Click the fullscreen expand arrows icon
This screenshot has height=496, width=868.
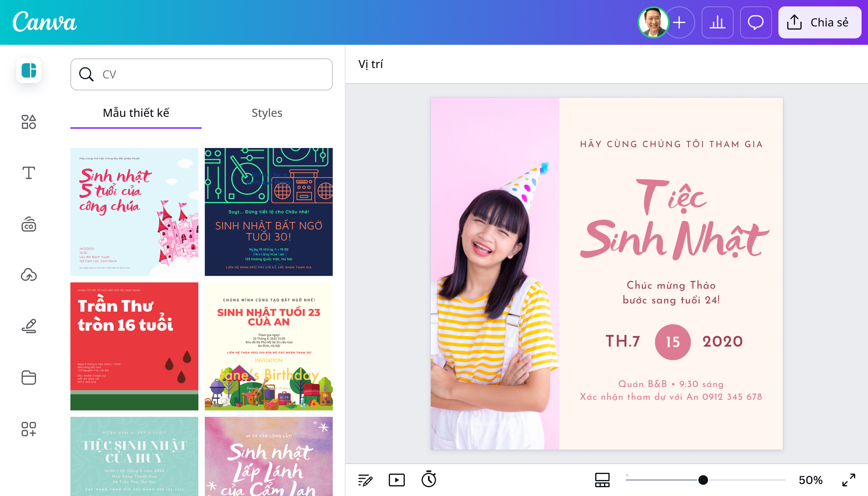point(849,480)
